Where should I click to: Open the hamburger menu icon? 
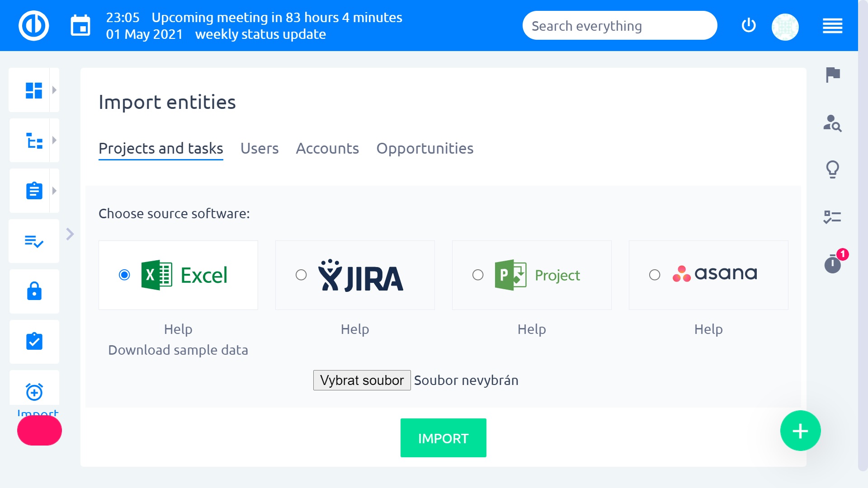click(x=832, y=26)
